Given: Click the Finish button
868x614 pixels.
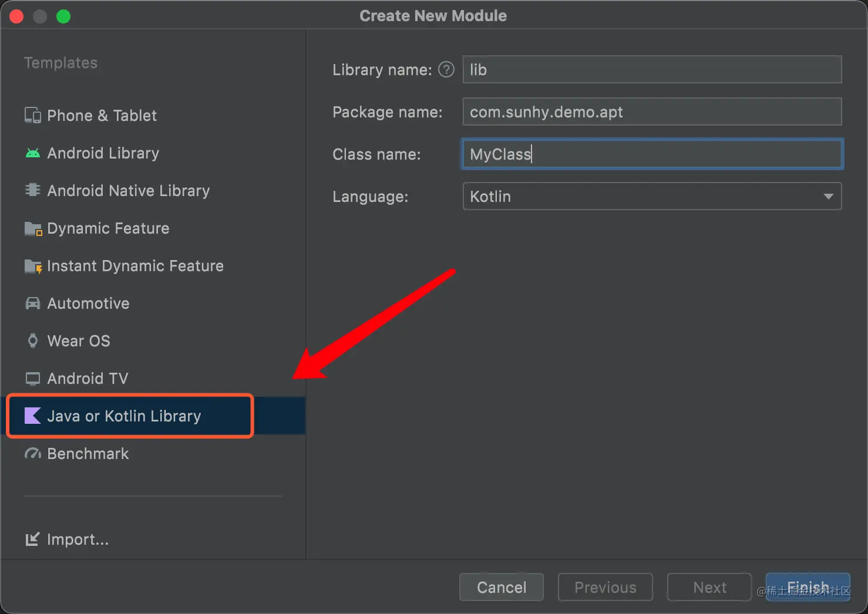Looking at the screenshot, I should tap(808, 587).
